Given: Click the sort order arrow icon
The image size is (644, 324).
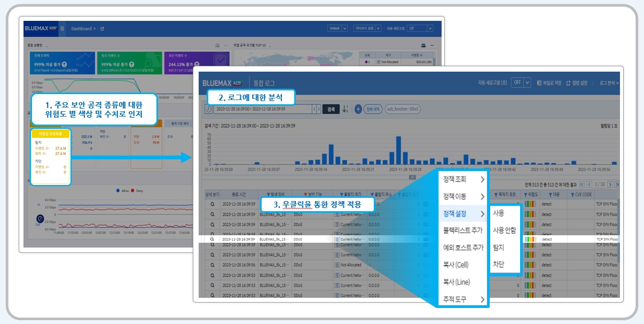Looking at the screenshot, I should click(345, 109).
